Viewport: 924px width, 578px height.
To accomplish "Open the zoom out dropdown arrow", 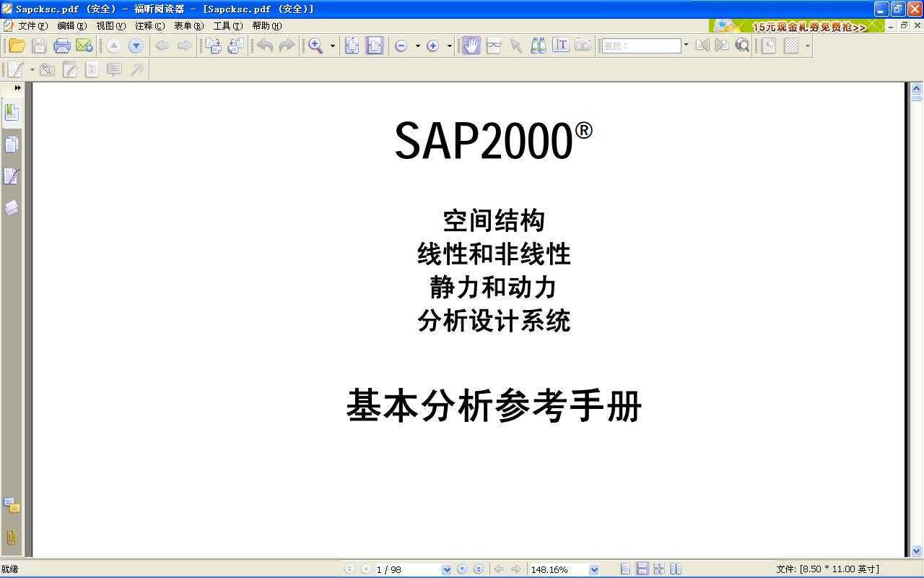I will click(417, 46).
